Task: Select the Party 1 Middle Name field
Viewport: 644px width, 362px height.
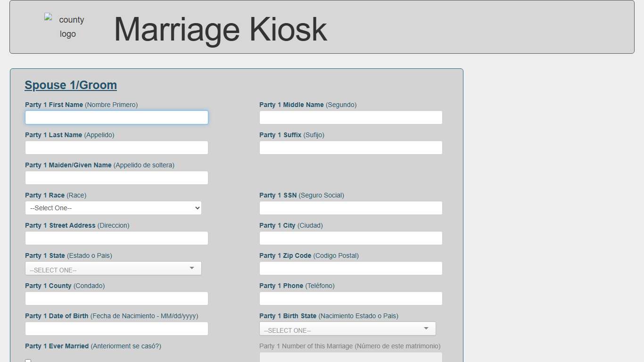Action: [351, 117]
